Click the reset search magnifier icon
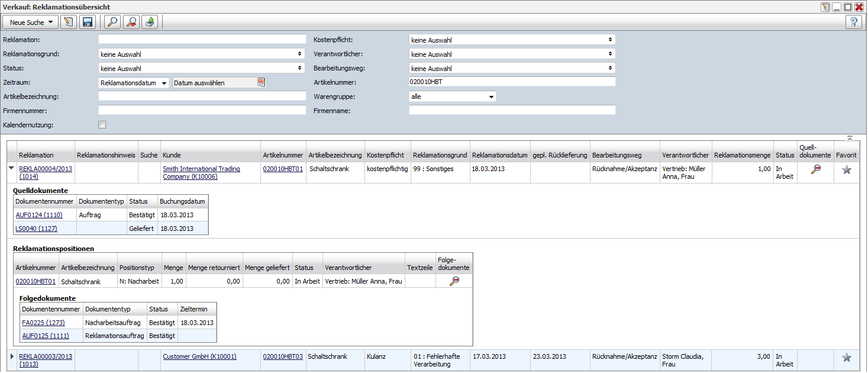The image size is (868, 373). [131, 22]
